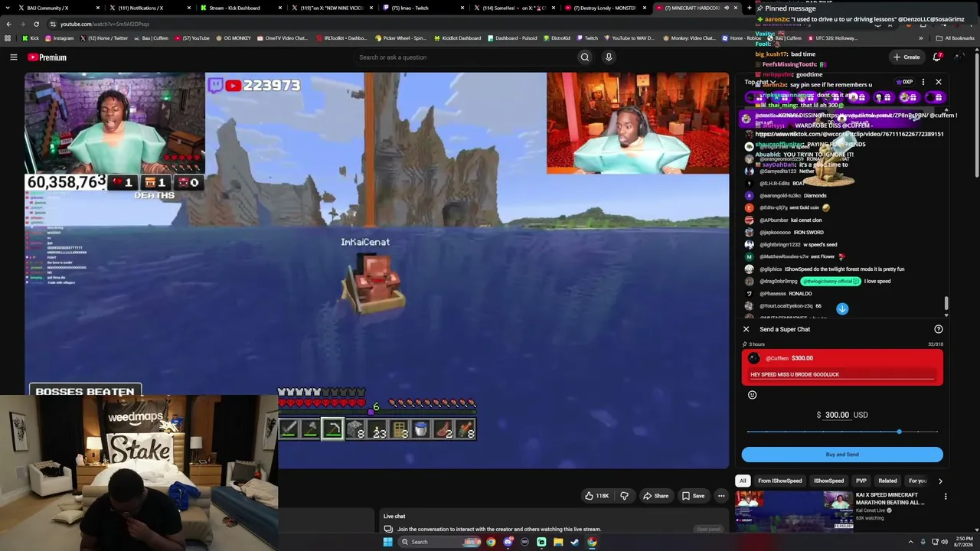
Task: Like the video with thumbs up
Action: 597,496
